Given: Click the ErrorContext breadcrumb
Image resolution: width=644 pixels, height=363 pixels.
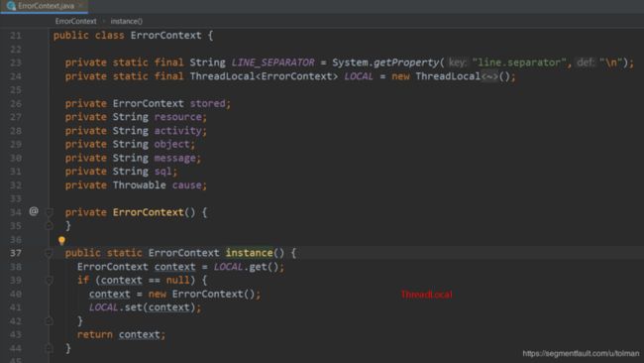Looking at the screenshot, I should click(x=76, y=21).
